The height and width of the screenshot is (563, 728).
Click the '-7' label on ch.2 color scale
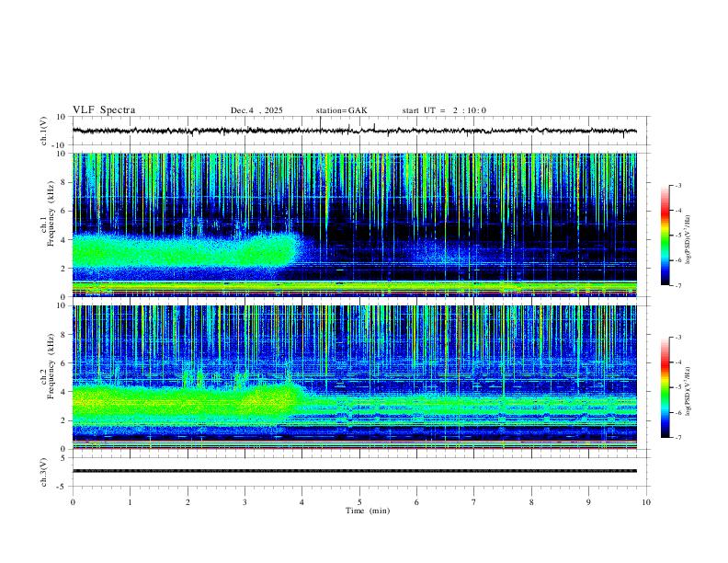678,438
